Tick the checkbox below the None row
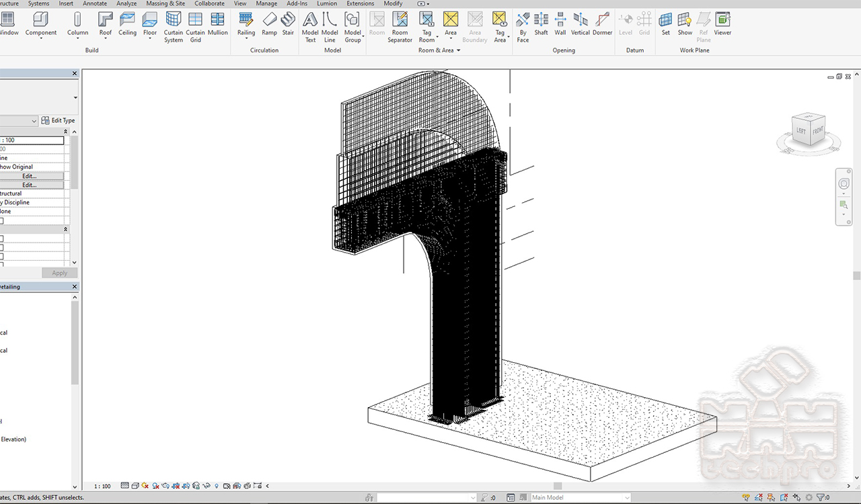Image resolution: width=861 pixels, height=504 pixels. click(1, 220)
